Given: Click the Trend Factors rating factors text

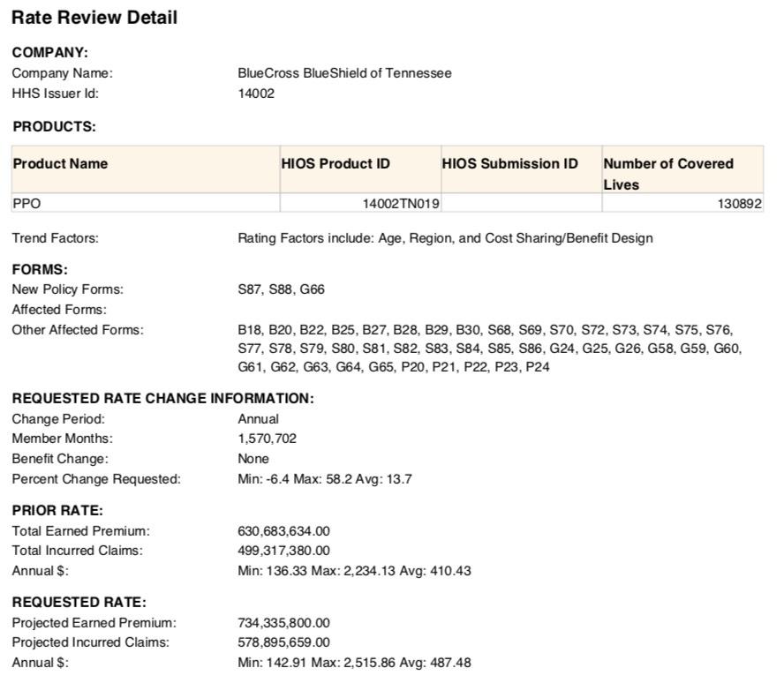Looking at the screenshot, I should point(445,238).
